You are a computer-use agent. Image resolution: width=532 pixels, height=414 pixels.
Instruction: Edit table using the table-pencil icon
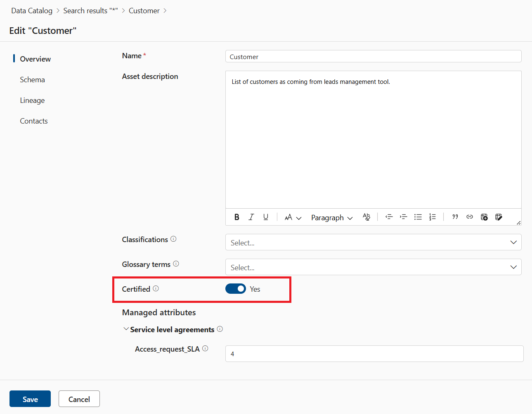pyautogui.click(x=499, y=217)
